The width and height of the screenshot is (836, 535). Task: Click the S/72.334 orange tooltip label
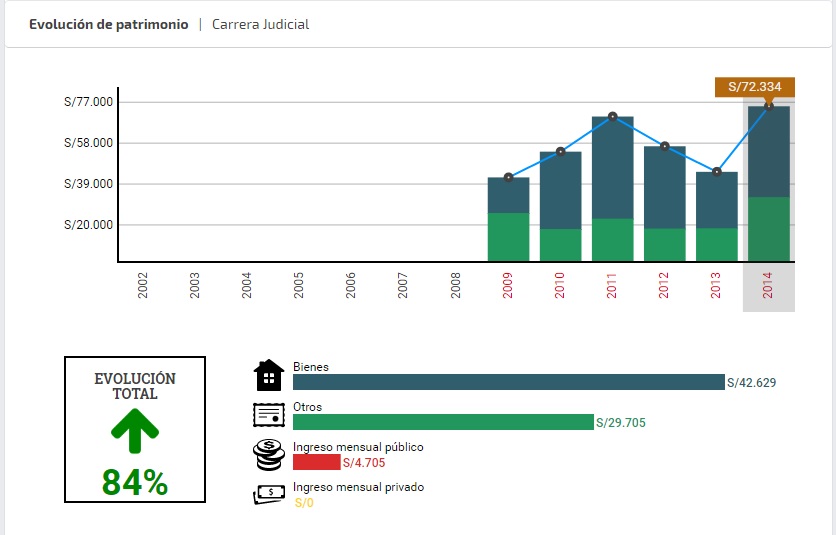tap(754, 87)
